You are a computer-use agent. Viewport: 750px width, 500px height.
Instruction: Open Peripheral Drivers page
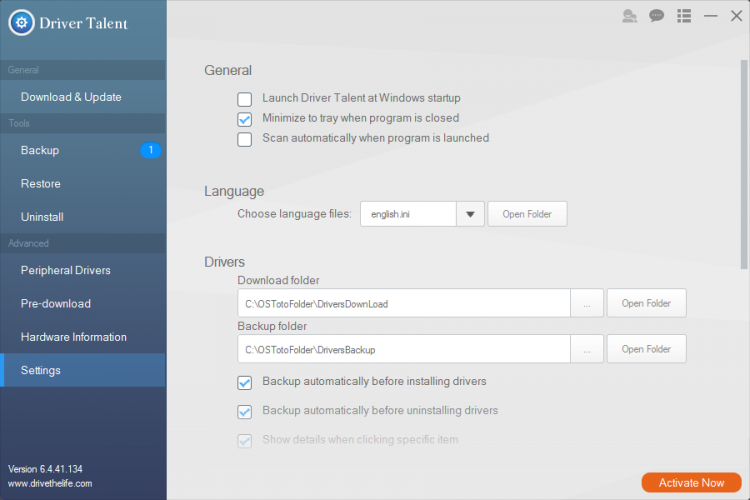[83, 270]
